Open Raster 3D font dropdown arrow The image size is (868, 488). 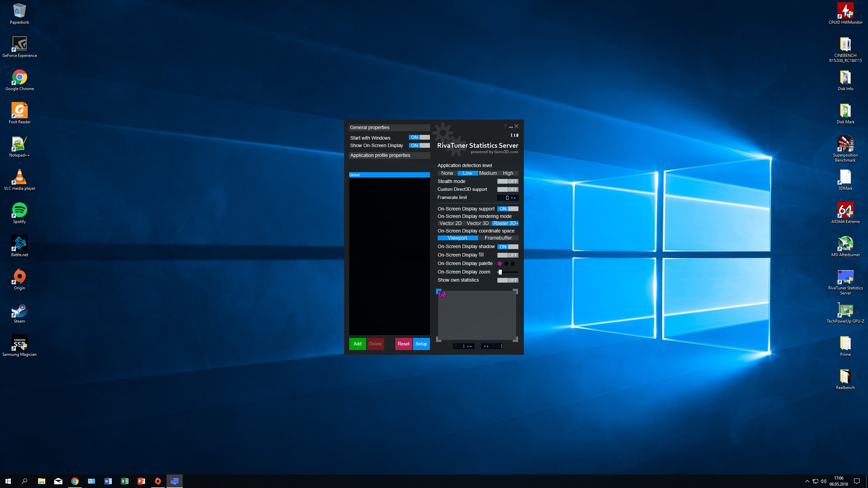click(517, 223)
